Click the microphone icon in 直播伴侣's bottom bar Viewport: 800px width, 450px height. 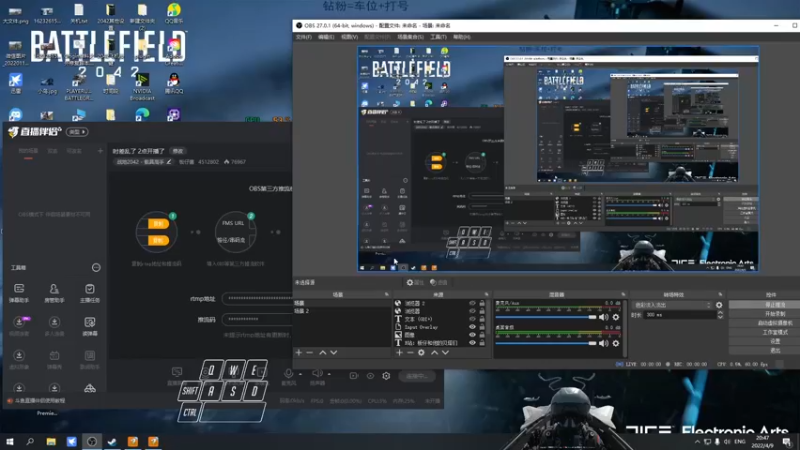tap(288, 374)
